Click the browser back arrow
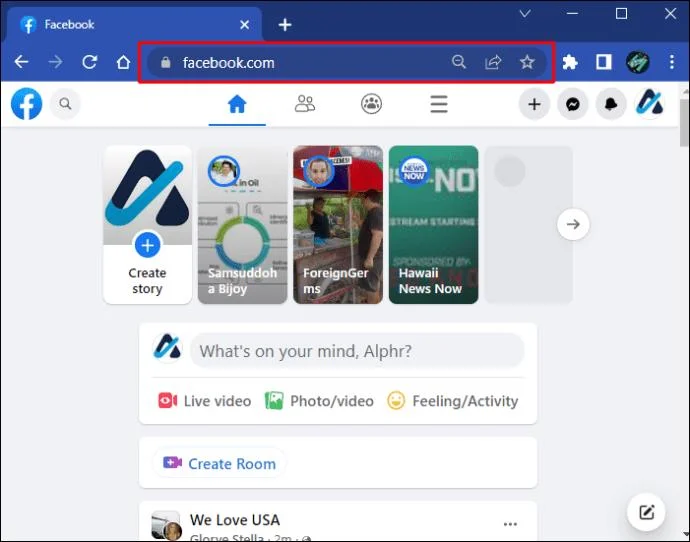Viewport: 690px width, 542px height. (21, 62)
